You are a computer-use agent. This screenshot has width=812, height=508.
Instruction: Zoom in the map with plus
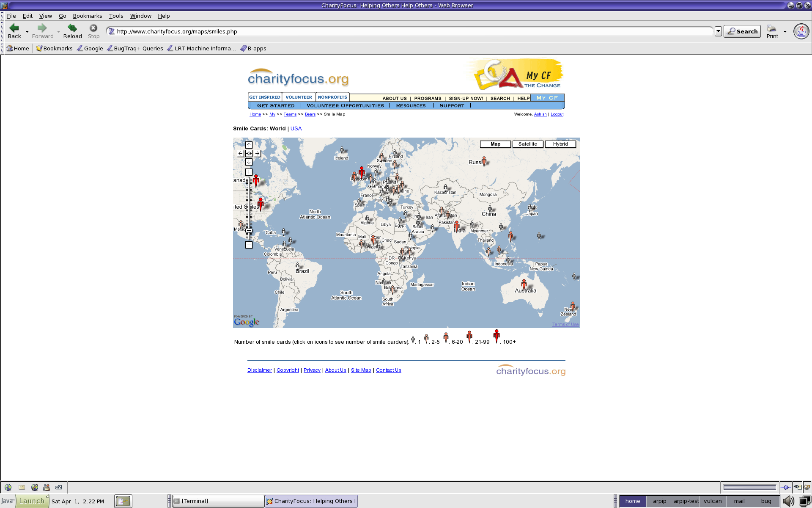click(x=249, y=172)
